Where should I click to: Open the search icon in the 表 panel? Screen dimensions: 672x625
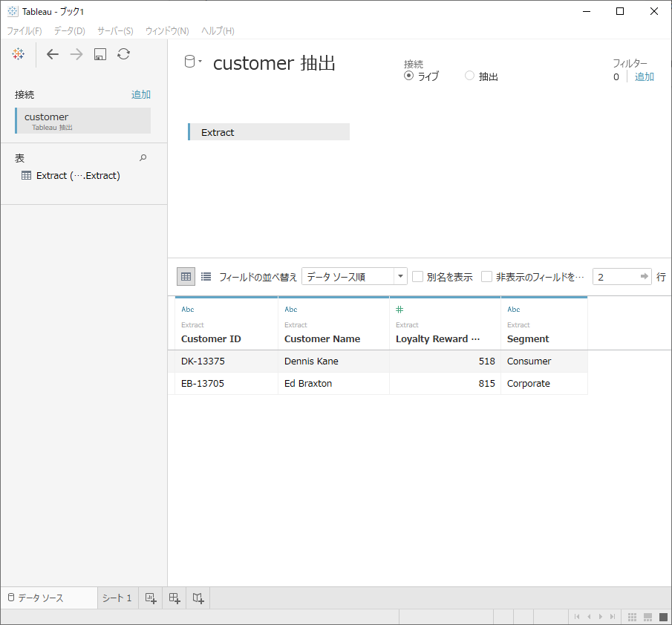pos(143,157)
